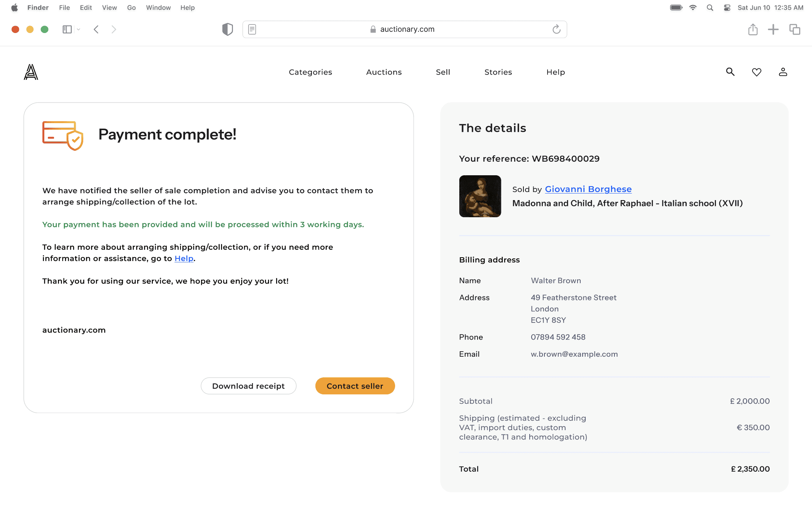
Task: Toggle the reader view page icon
Action: tap(252, 29)
